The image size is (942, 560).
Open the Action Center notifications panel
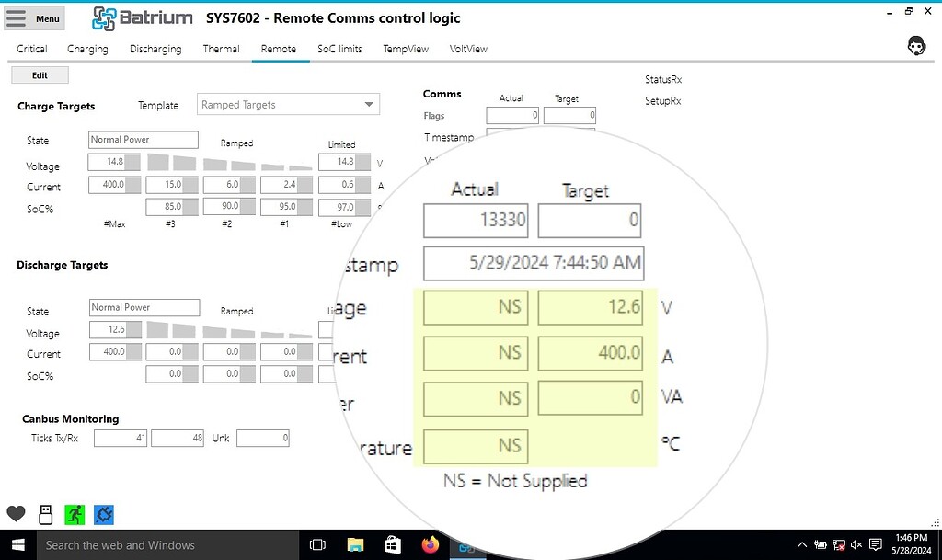876,544
